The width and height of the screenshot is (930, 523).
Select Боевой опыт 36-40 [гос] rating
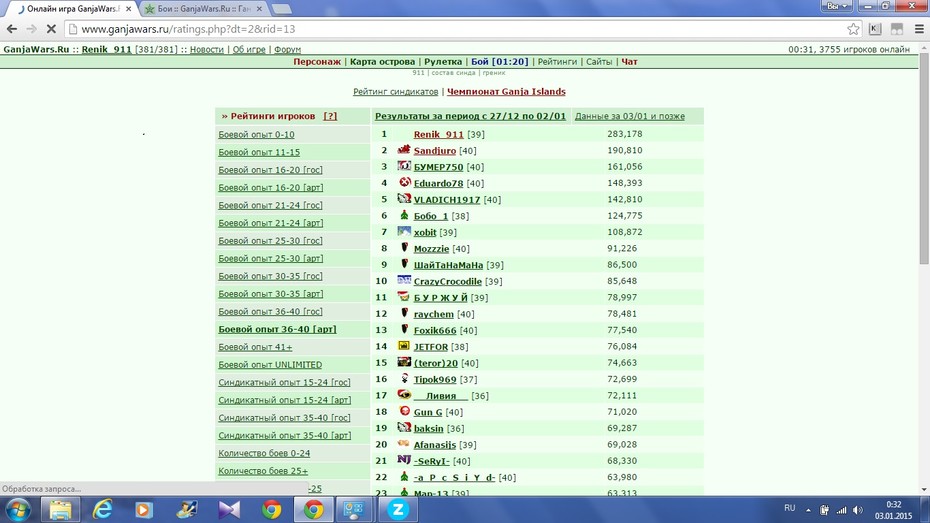(x=270, y=311)
